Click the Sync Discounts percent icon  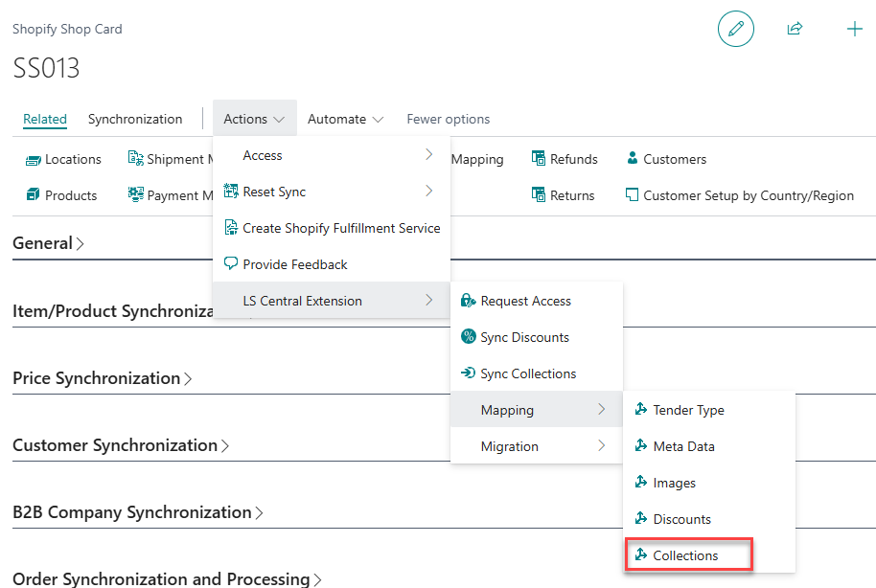coord(468,337)
